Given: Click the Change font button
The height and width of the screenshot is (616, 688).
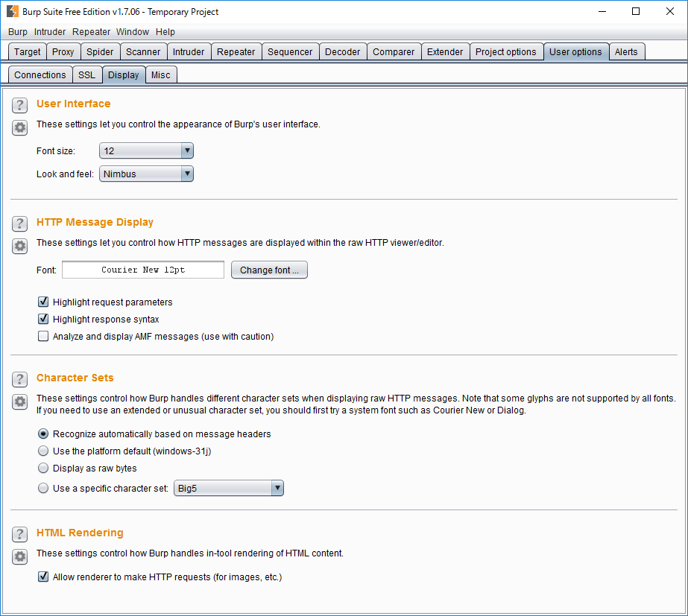Looking at the screenshot, I should (x=269, y=270).
